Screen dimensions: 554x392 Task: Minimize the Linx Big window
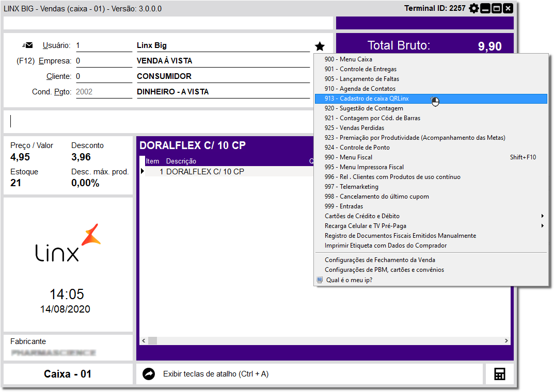pyautogui.click(x=485, y=8)
